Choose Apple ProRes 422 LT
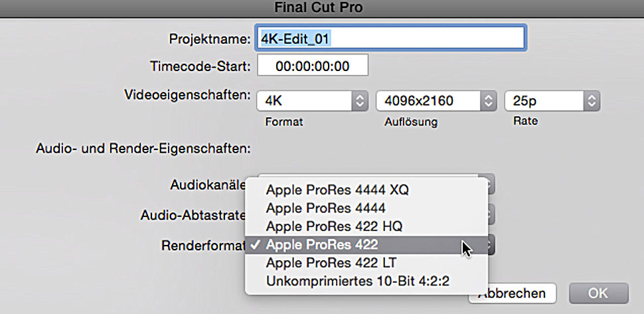644x314 pixels. coord(331,263)
